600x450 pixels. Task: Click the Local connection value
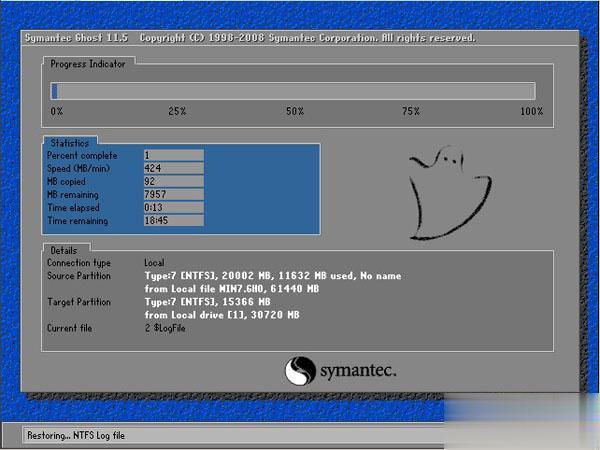pyautogui.click(x=154, y=262)
